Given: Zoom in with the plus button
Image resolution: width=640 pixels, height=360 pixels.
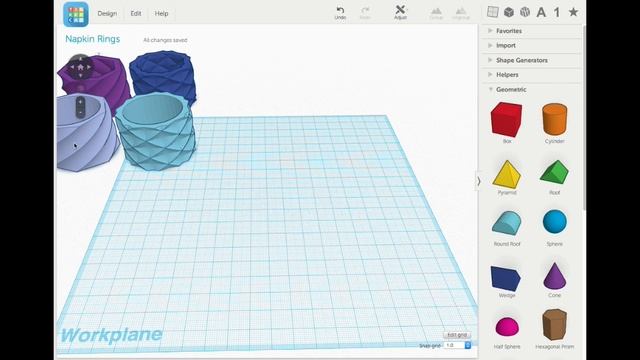Looking at the screenshot, I should [x=80, y=102].
